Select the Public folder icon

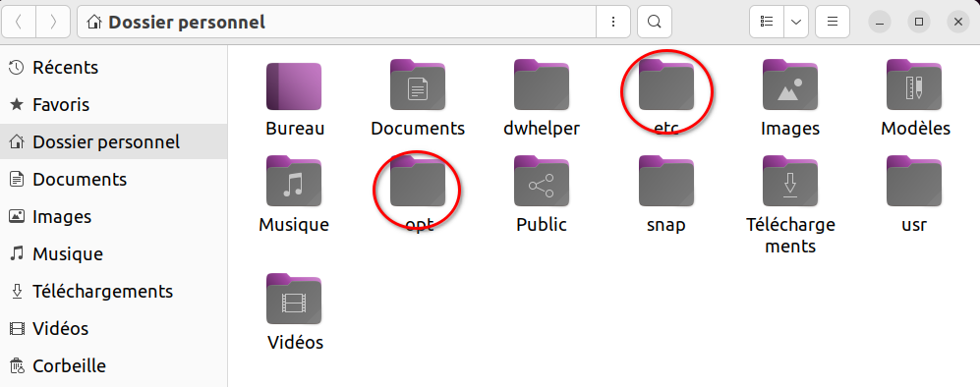542,181
